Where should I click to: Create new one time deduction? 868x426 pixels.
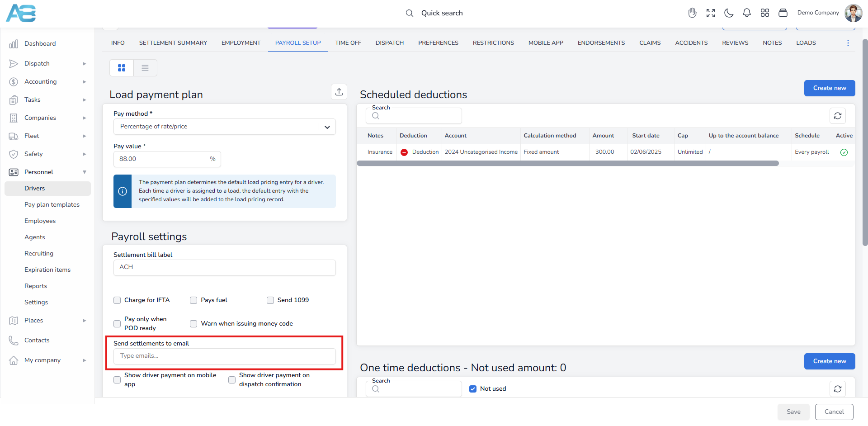click(x=830, y=361)
